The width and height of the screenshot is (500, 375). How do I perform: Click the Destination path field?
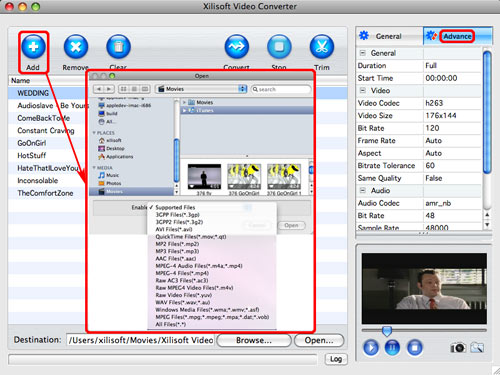click(x=140, y=340)
